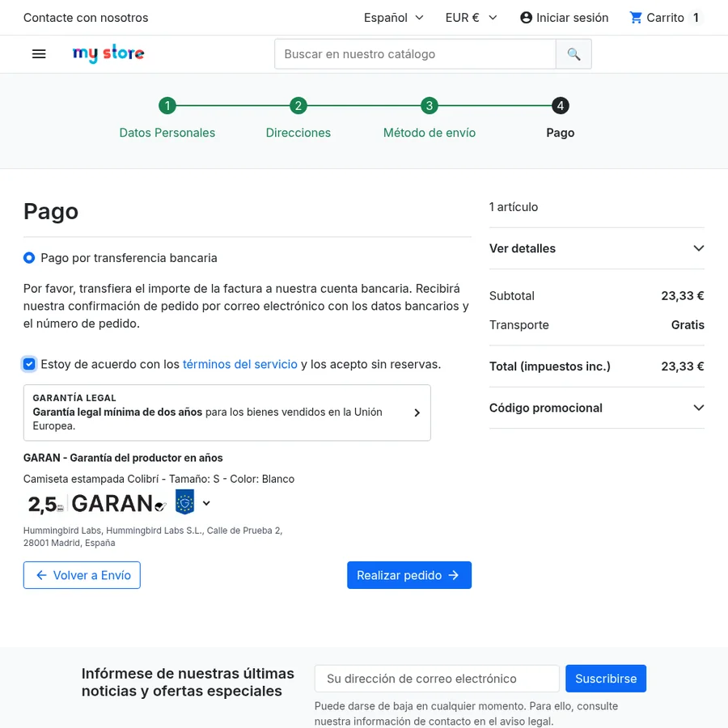Image resolution: width=728 pixels, height=728 pixels.
Task: Click the search magnifier icon
Action: point(574,54)
